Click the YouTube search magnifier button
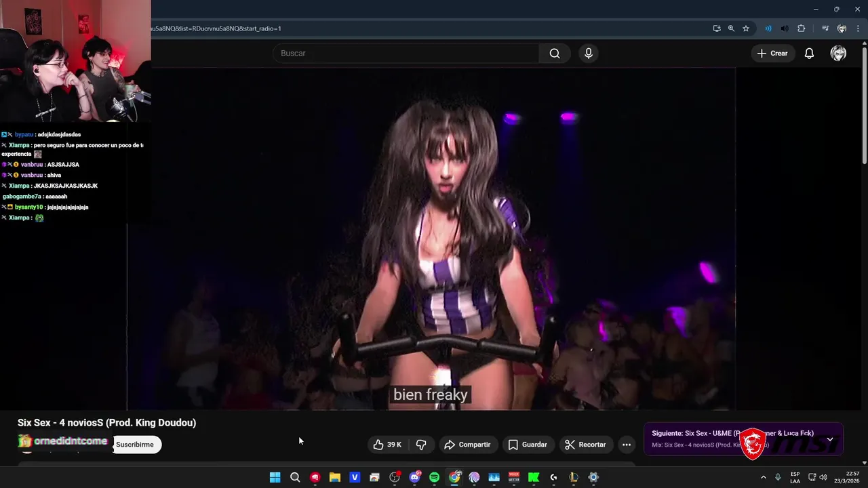This screenshot has width=868, height=488. 555,54
